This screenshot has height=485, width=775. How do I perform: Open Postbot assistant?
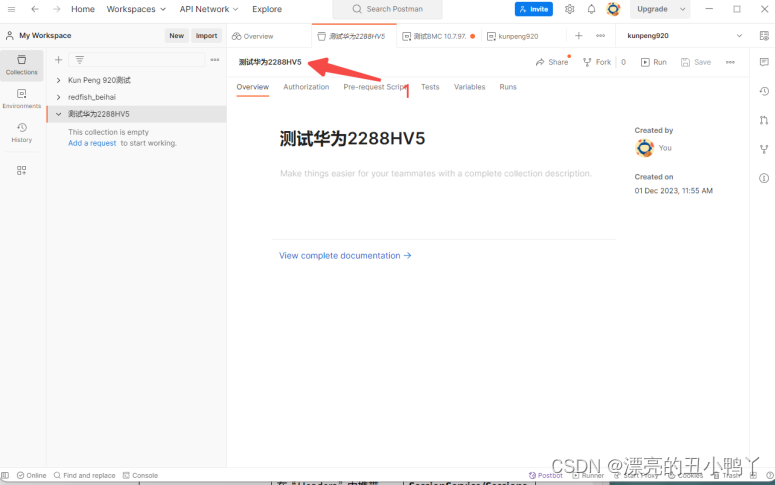[546, 475]
